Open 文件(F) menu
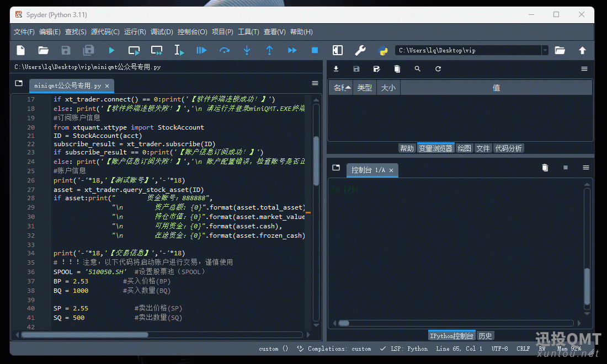 coord(24,32)
